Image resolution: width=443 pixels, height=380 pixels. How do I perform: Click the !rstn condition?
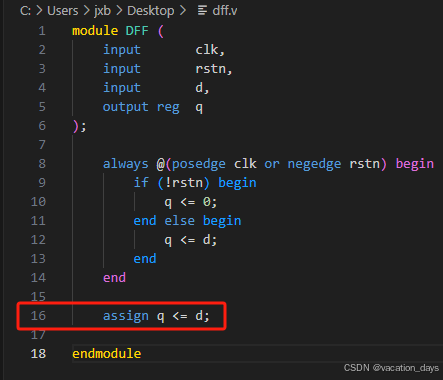click(184, 183)
